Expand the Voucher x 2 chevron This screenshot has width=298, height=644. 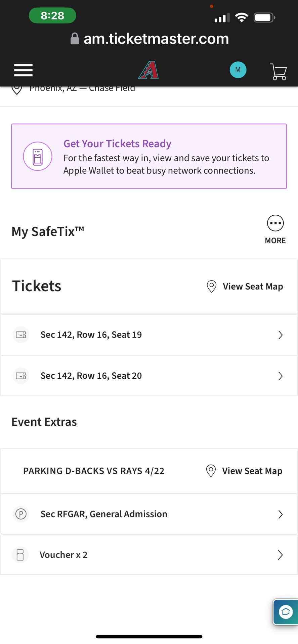281,555
